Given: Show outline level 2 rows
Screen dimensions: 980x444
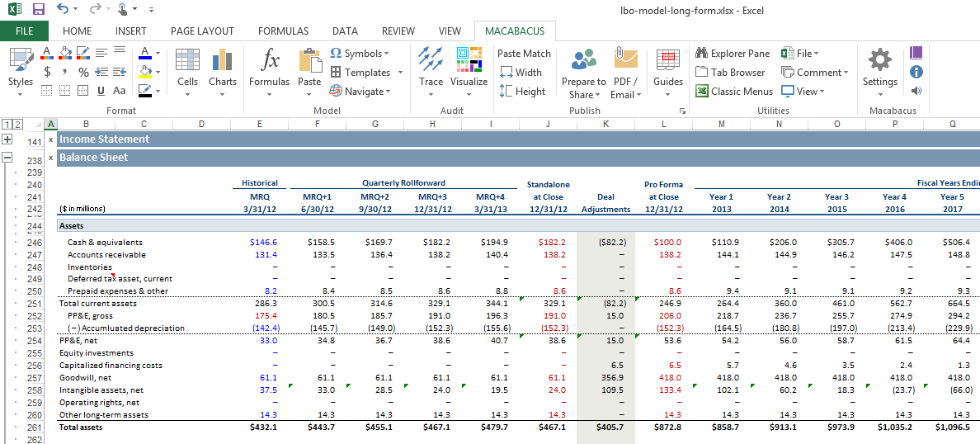Looking at the screenshot, I should 17,125.
